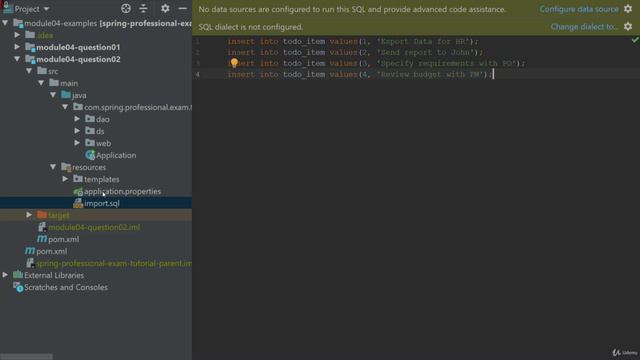Click the Maven icon of root pom.xml
Image resolution: width=640 pixels, height=360 pixels.
pos(30,251)
